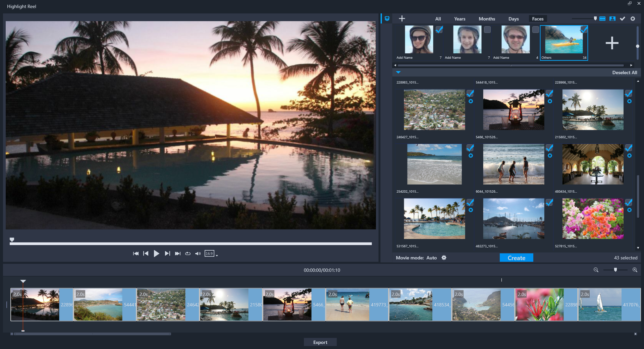Click the timeline zoom-in magnifier
The image size is (644, 349).
(635, 270)
